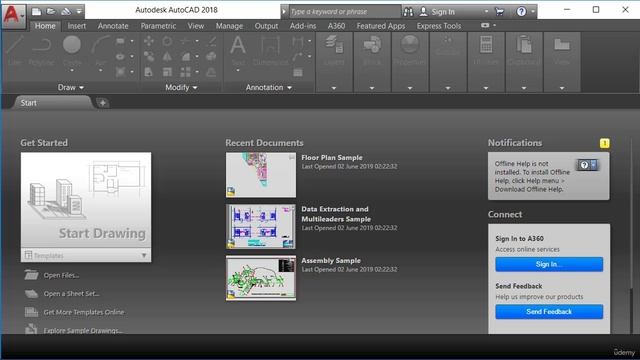This screenshot has width=640, height=360.
Task: Open Data Extraction and Multileaders Sample thumbnail
Action: [x=261, y=227]
